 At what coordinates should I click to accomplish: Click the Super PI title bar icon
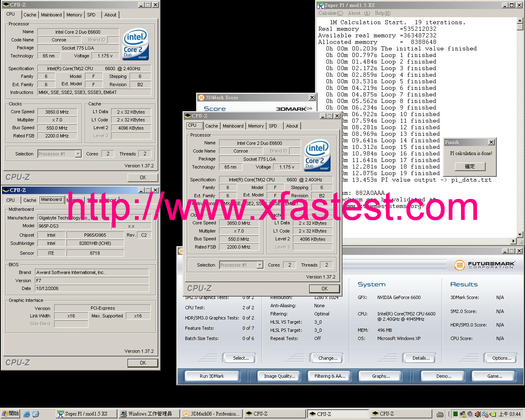[320, 5]
